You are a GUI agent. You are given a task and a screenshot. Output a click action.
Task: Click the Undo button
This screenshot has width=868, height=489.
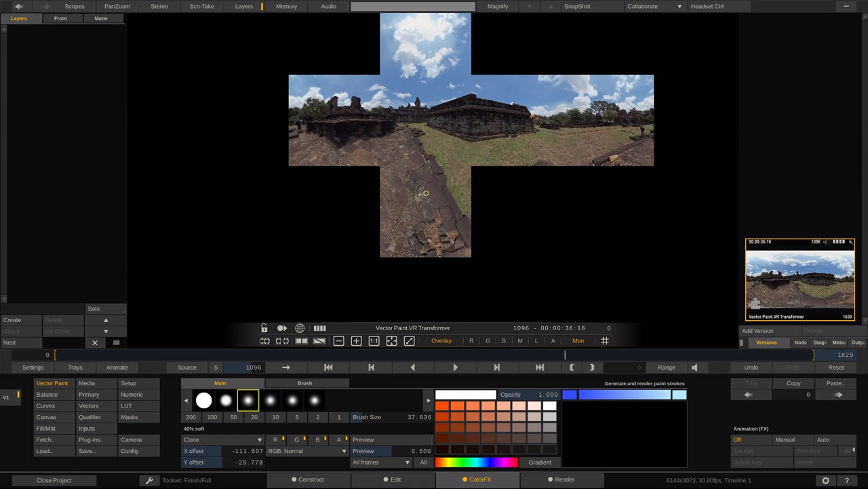click(750, 367)
